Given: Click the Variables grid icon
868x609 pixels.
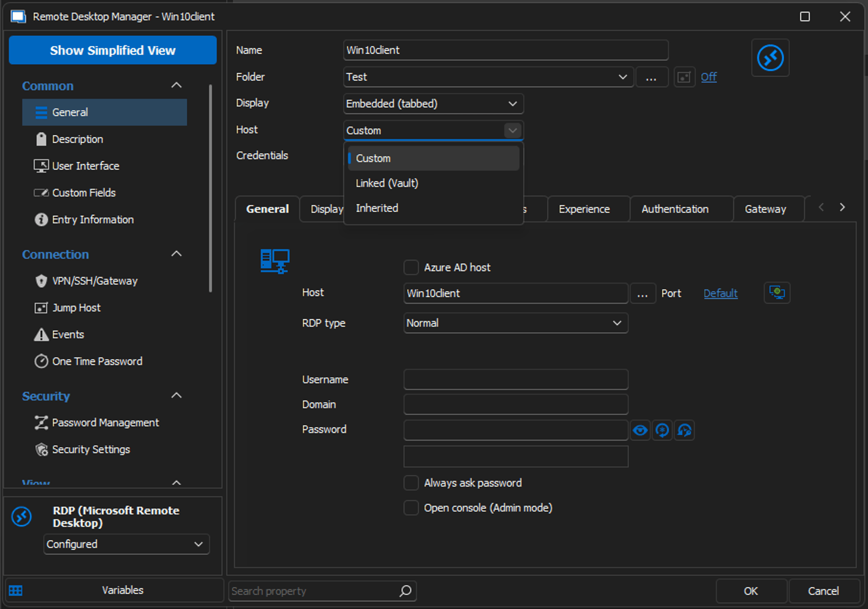Looking at the screenshot, I should tap(16, 590).
